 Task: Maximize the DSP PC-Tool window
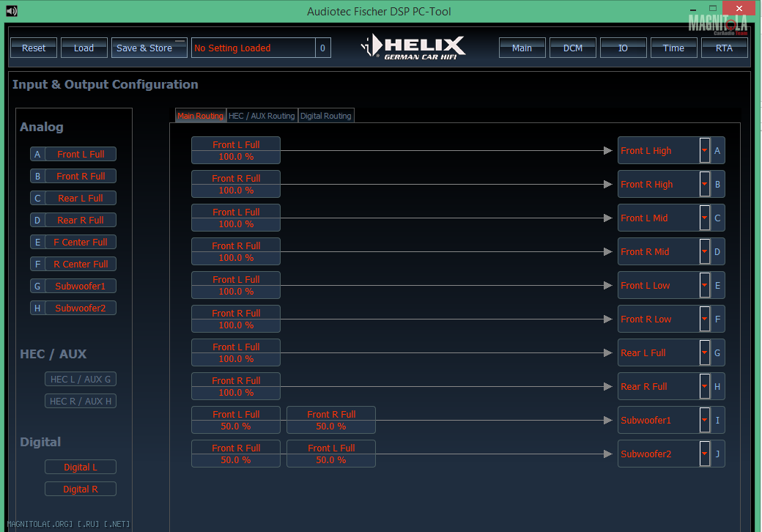coord(713,8)
